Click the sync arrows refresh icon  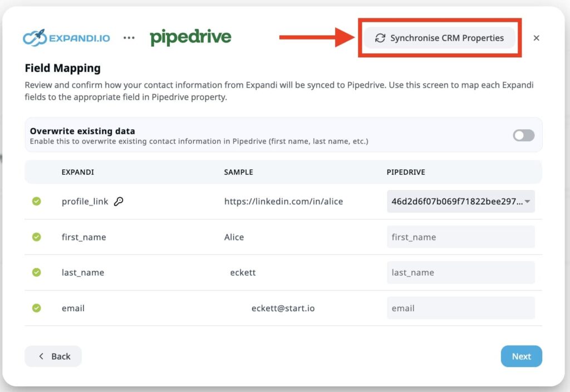380,38
